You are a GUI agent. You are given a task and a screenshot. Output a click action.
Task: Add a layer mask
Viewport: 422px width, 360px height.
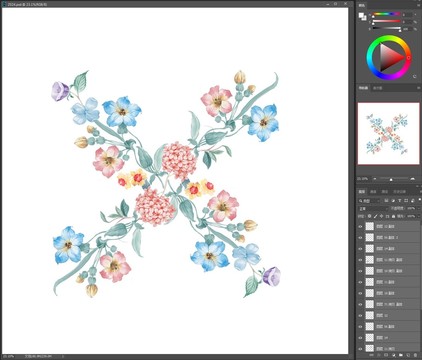point(387,356)
